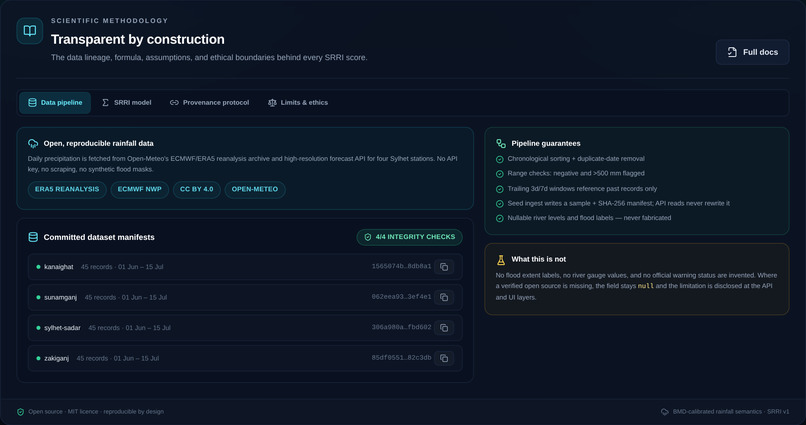Viewport: 806px width, 425px height.
Task: Click the cloud rain icon by Open, reproducible rainfall data
Action: click(x=33, y=143)
